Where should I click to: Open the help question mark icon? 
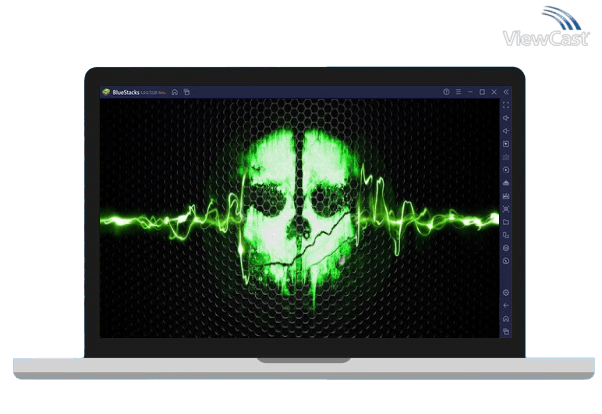[446, 92]
